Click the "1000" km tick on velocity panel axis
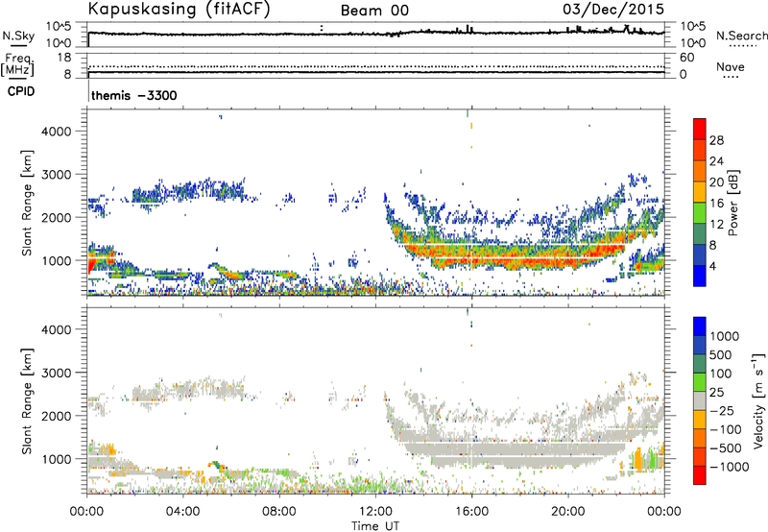The height and width of the screenshot is (532, 768). click(57, 459)
